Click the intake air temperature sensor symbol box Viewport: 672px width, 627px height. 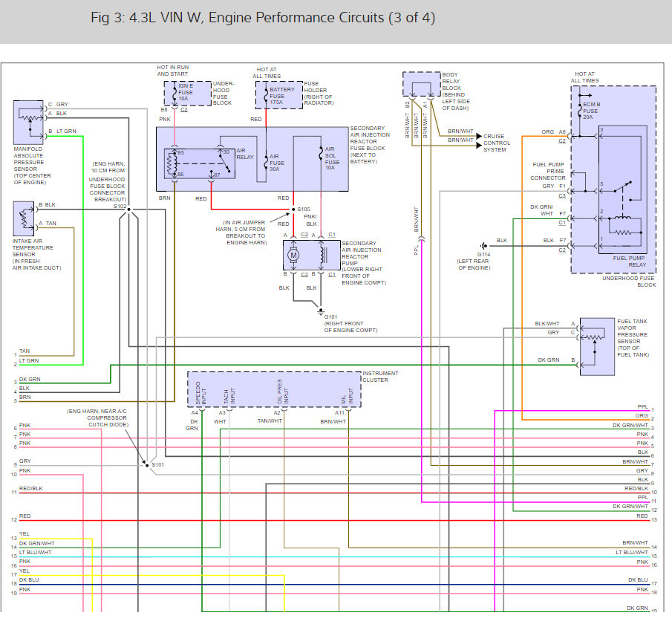point(24,218)
